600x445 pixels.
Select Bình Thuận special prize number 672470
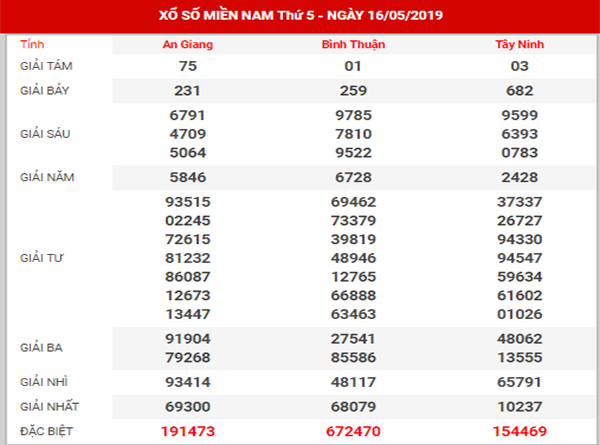click(x=353, y=430)
